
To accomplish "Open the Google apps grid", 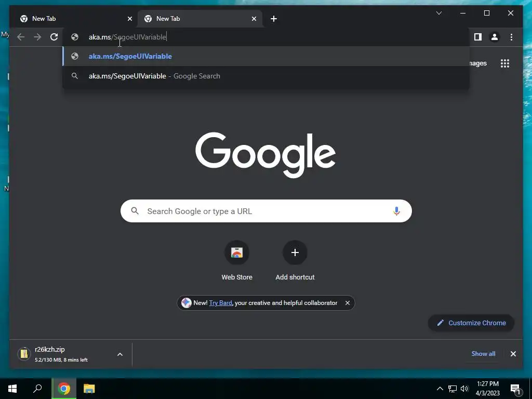I will click(505, 63).
